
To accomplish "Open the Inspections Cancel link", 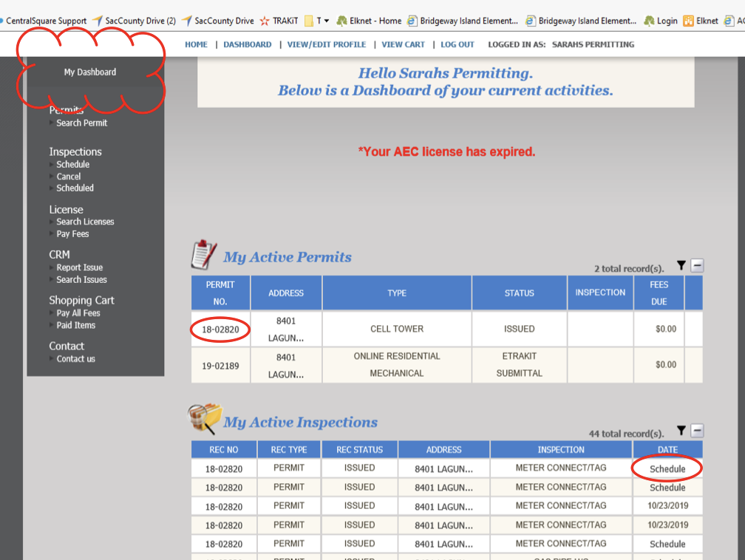I will [x=69, y=177].
